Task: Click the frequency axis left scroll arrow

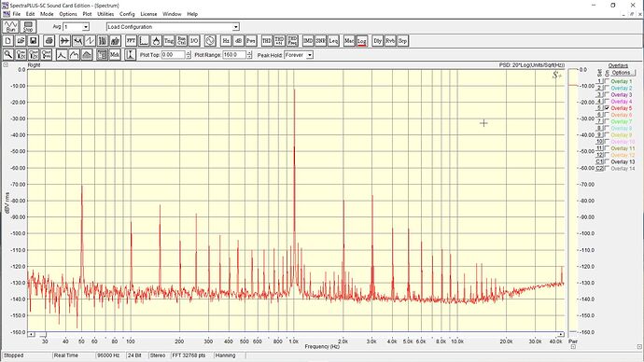Action: click(x=31, y=335)
